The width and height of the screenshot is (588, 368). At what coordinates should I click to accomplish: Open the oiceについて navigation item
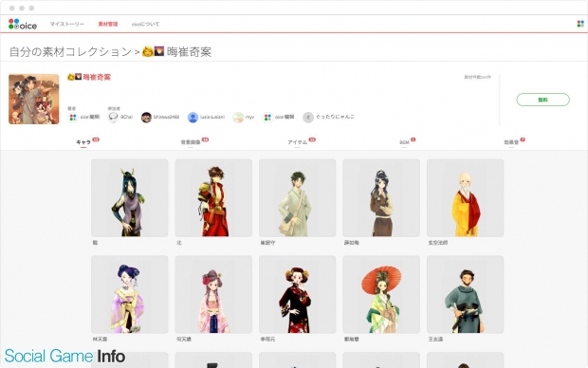click(145, 24)
